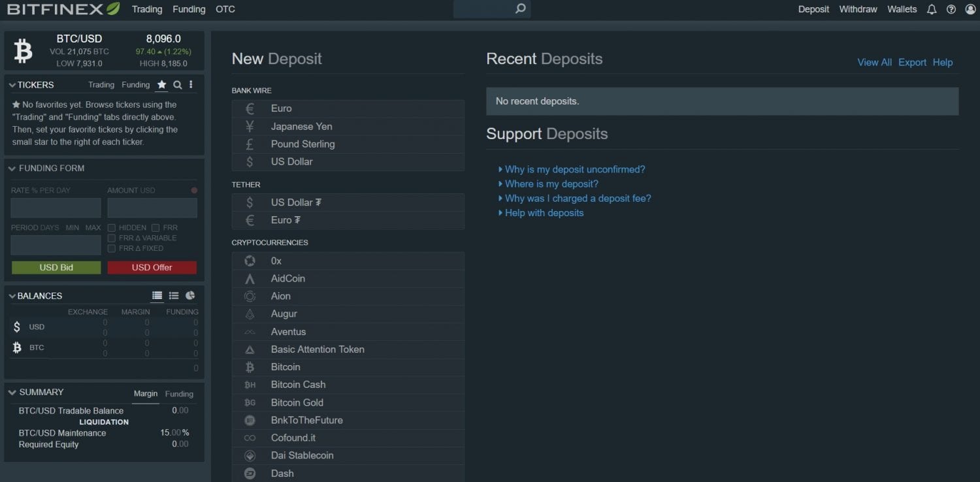Select the favorites star in Tickers
980x482 pixels.
coord(161,85)
